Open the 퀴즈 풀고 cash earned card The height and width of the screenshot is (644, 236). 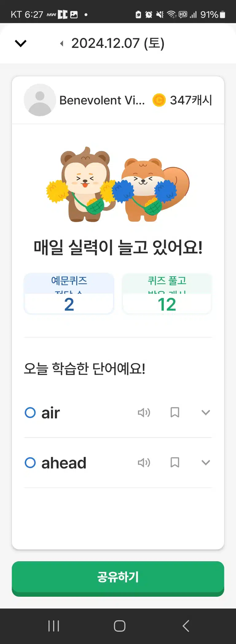pos(167,294)
